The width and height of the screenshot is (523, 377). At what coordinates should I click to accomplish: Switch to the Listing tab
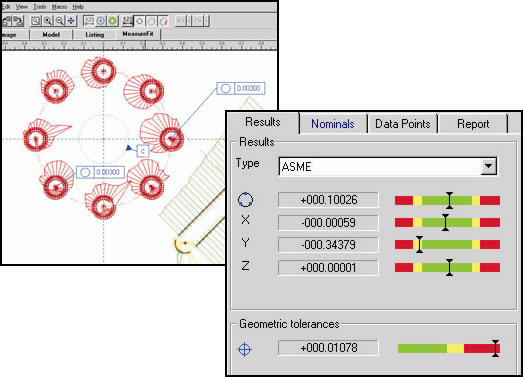tap(95, 35)
